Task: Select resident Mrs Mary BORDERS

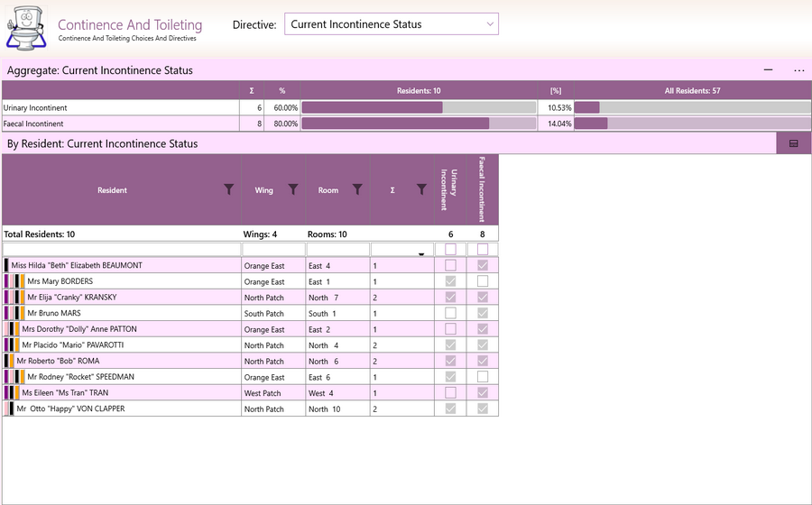Action: pos(60,281)
